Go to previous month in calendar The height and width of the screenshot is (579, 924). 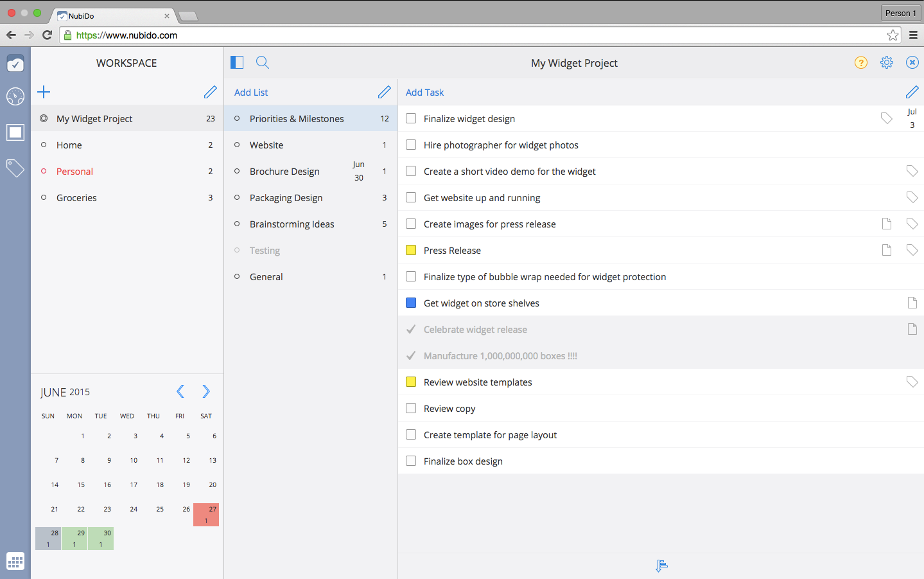tap(180, 391)
